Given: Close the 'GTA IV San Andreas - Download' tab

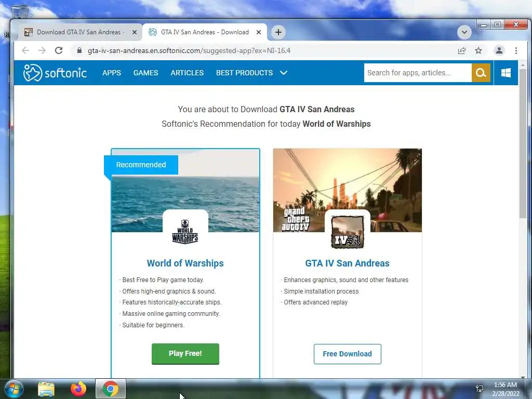Looking at the screenshot, I should (259, 32).
